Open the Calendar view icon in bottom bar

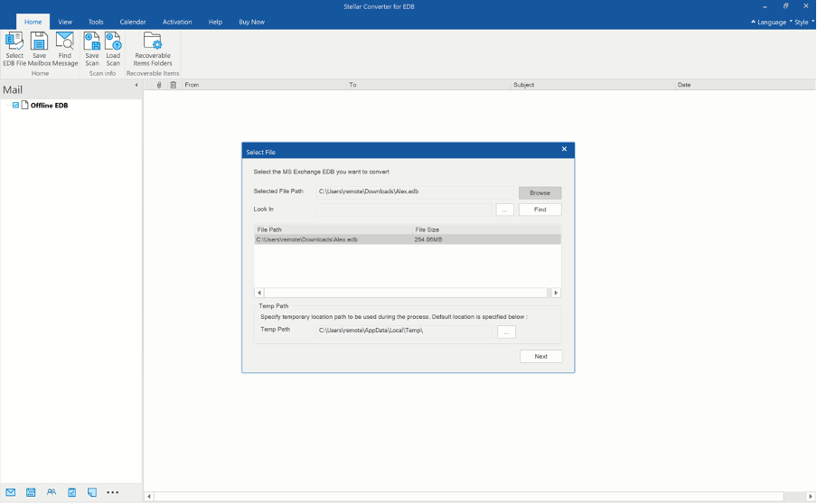[x=31, y=492]
